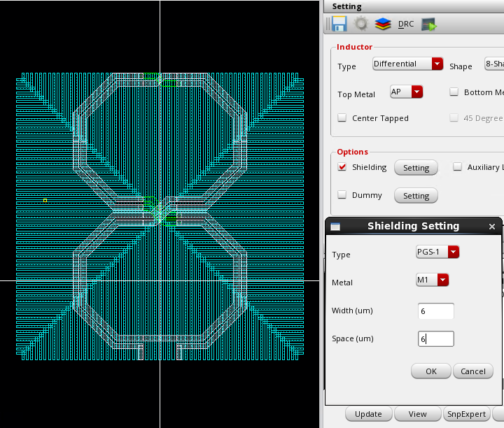Uncheck the Shielding option
Viewport: 504px width, 428px height.
[x=342, y=167]
